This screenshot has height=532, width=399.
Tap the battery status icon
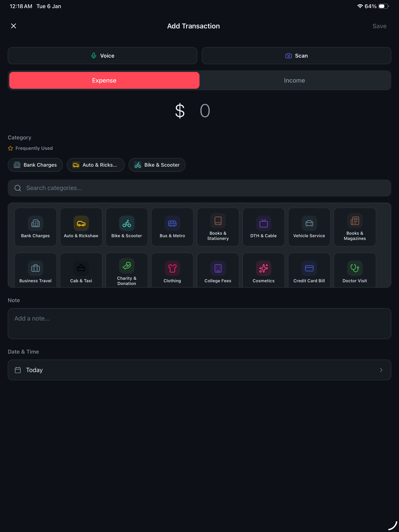coord(384,6)
